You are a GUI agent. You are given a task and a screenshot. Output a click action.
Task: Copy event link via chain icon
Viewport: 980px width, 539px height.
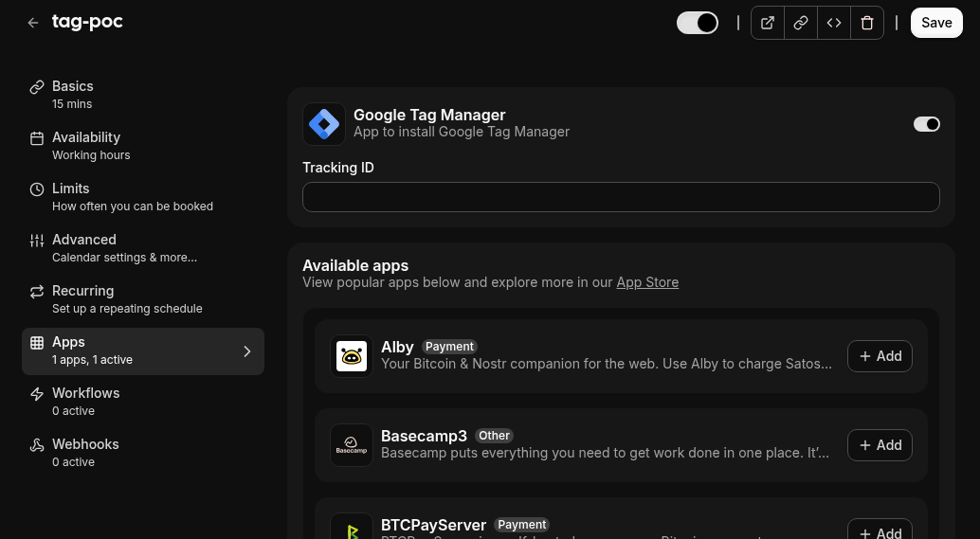(801, 23)
